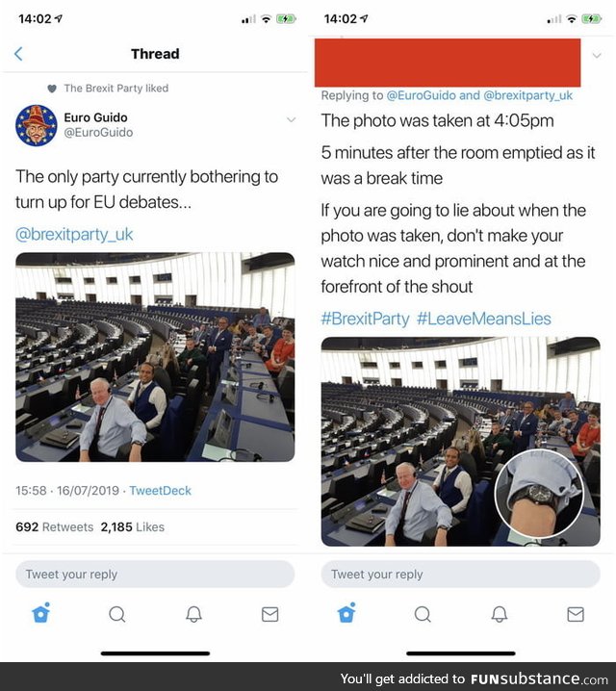616x691 pixels.
Task: Open the reply's photo with circled watch
Action: [460, 442]
